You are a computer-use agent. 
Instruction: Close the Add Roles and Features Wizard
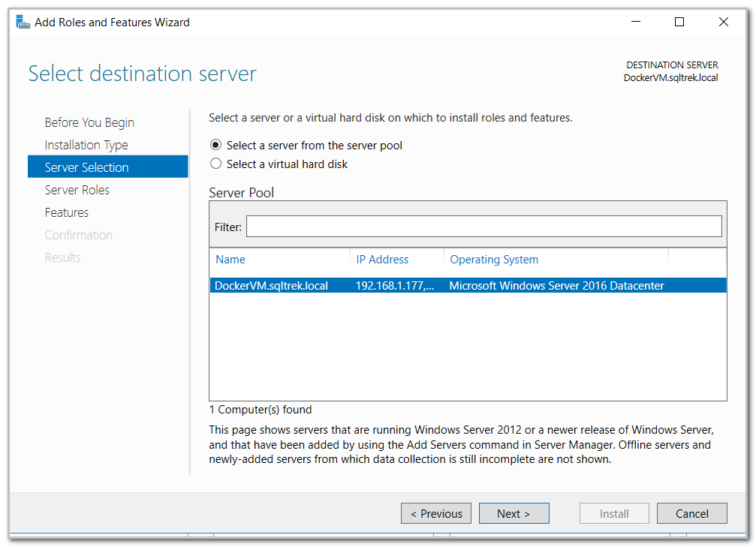(724, 23)
